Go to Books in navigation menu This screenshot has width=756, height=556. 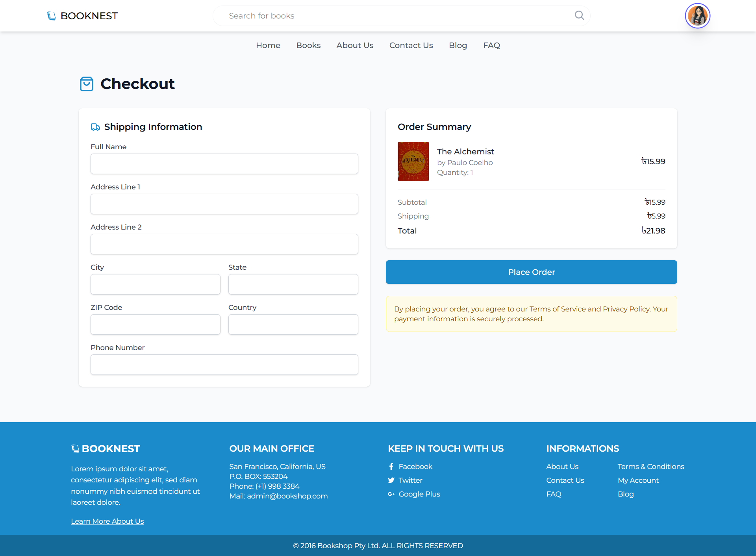[x=308, y=45]
